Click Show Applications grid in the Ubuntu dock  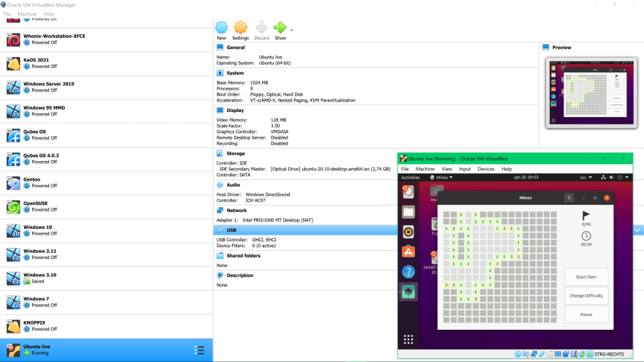pyautogui.click(x=408, y=339)
